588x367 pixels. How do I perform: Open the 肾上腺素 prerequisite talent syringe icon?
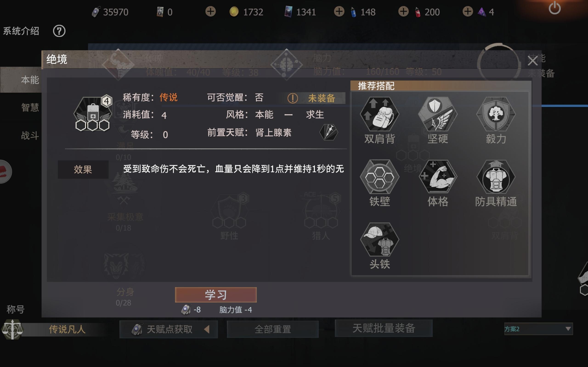coord(328,132)
